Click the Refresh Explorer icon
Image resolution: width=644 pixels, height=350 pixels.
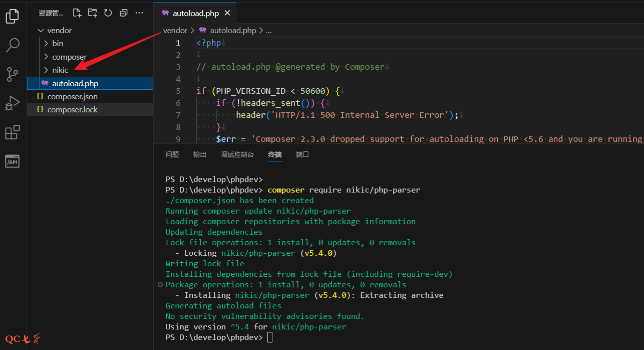coord(108,13)
